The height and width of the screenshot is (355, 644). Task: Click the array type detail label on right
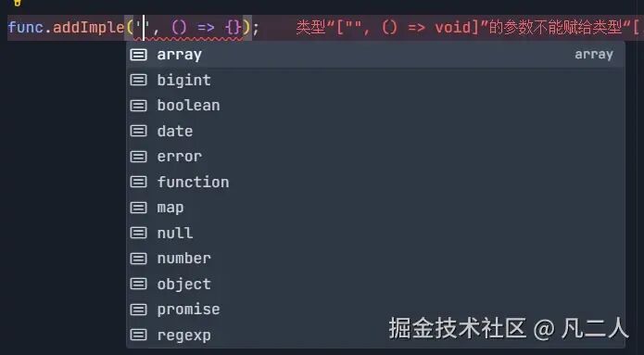[594, 55]
